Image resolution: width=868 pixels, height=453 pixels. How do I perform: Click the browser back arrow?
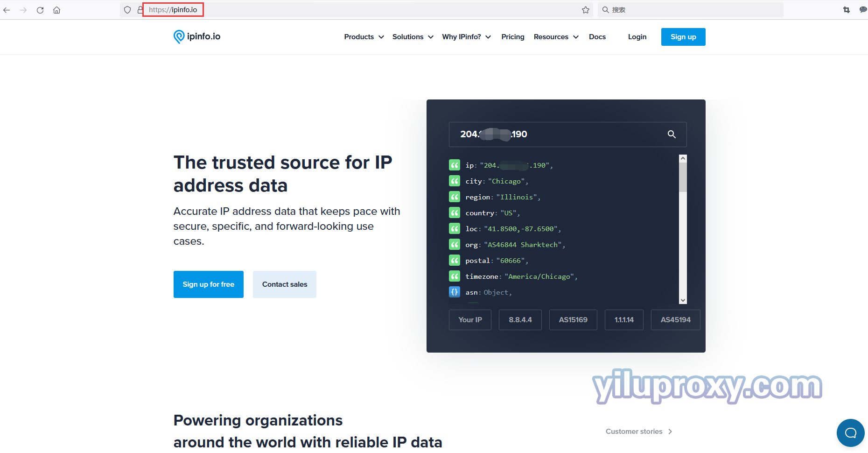[7, 10]
